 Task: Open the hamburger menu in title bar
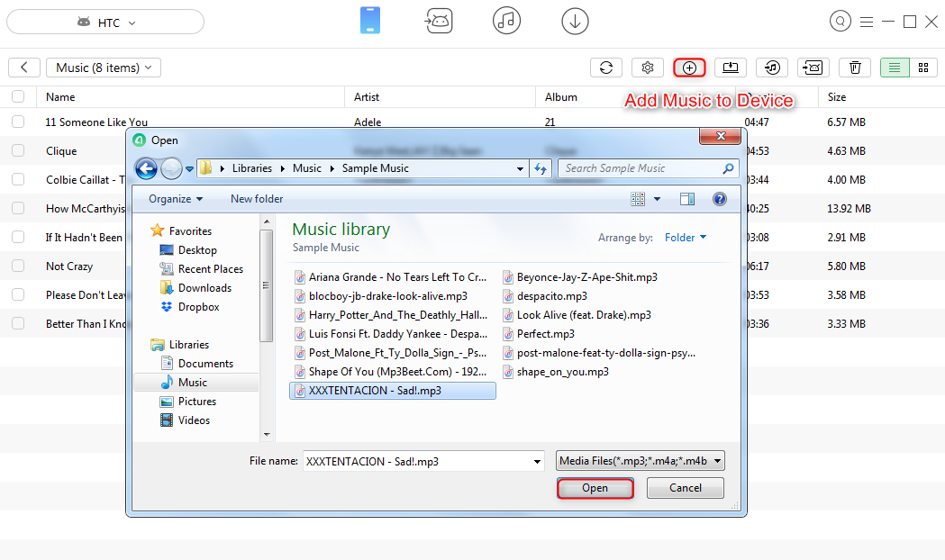click(867, 22)
